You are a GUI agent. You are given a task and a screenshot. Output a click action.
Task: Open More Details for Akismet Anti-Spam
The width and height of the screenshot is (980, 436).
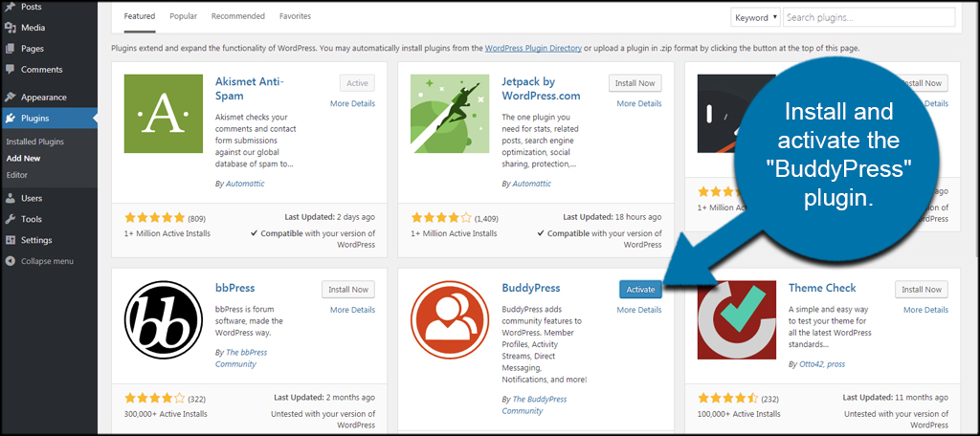point(352,103)
